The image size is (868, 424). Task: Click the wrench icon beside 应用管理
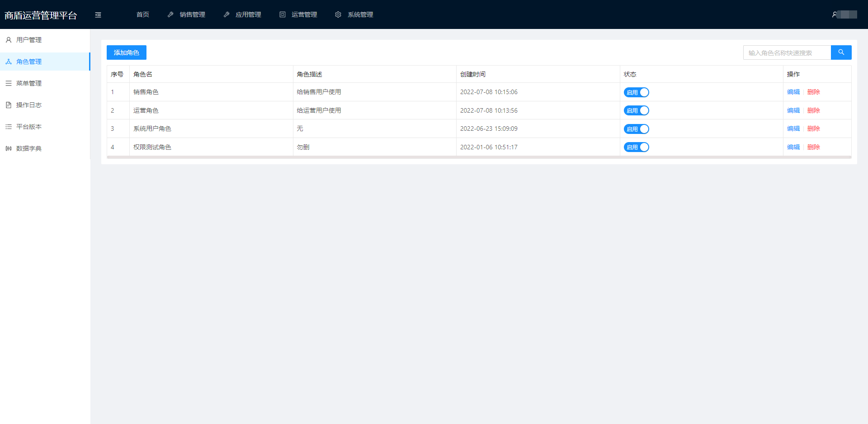tap(226, 14)
